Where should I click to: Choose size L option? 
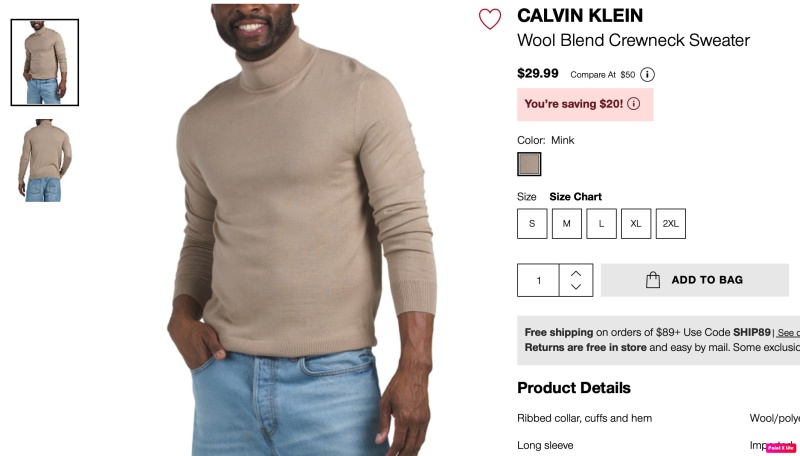(x=602, y=223)
